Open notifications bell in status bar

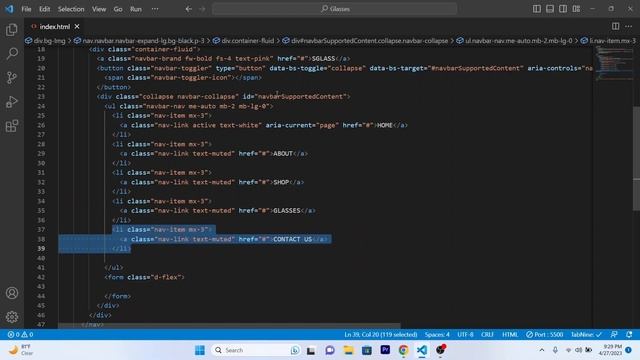click(629, 334)
